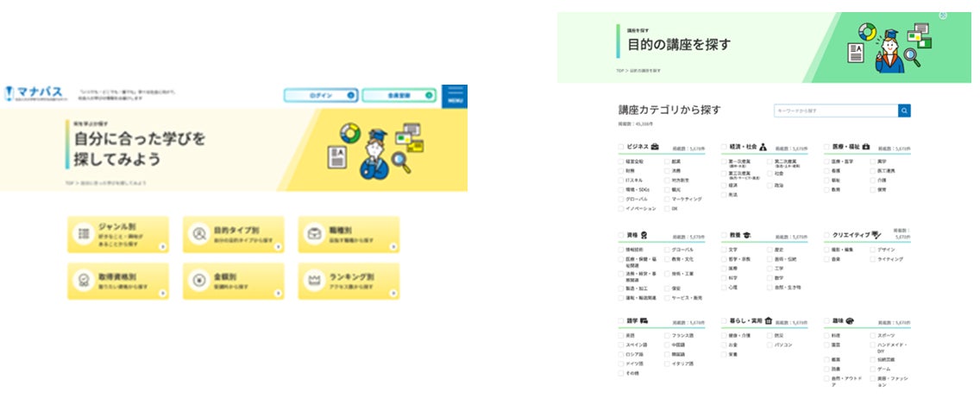Click the マナパス logo
Screen dimensions: 980x399
tap(34, 94)
